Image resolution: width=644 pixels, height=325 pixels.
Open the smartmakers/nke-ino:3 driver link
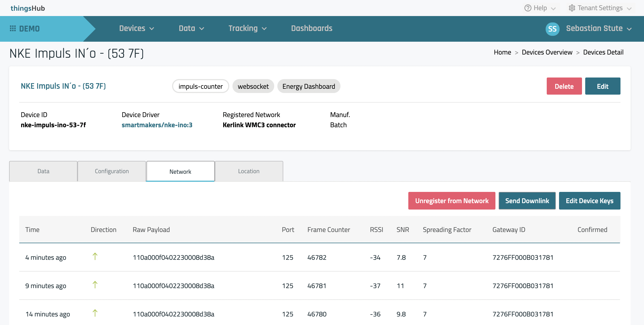pos(157,125)
